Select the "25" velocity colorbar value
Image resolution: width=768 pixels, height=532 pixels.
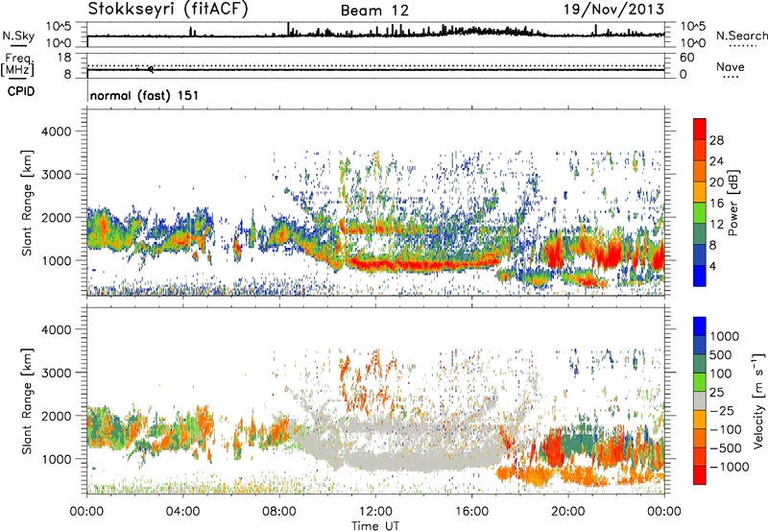click(716, 392)
